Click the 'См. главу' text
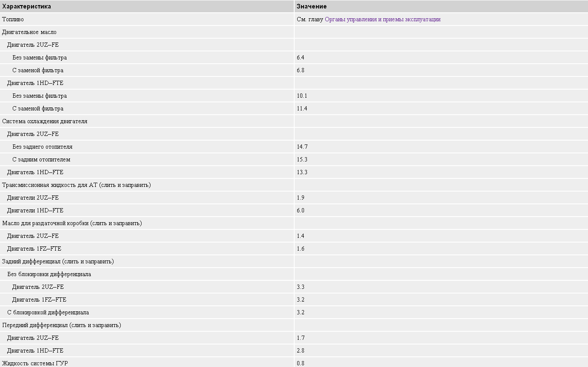 pyautogui.click(x=310, y=19)
